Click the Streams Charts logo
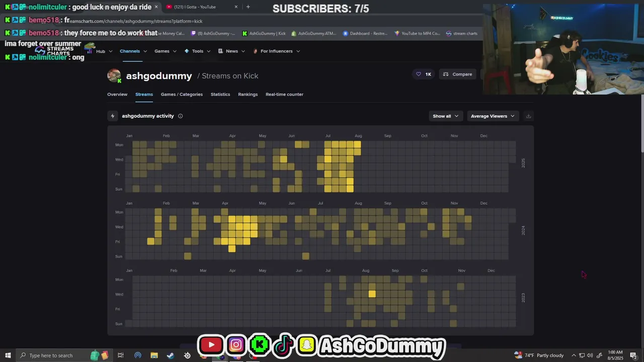644x362 pixels. (55, 51)
